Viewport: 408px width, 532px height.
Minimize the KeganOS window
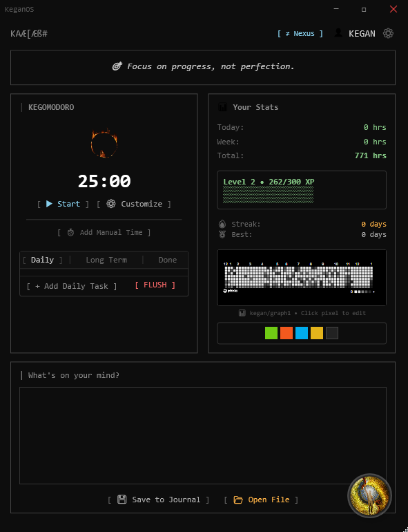point(336,9)
